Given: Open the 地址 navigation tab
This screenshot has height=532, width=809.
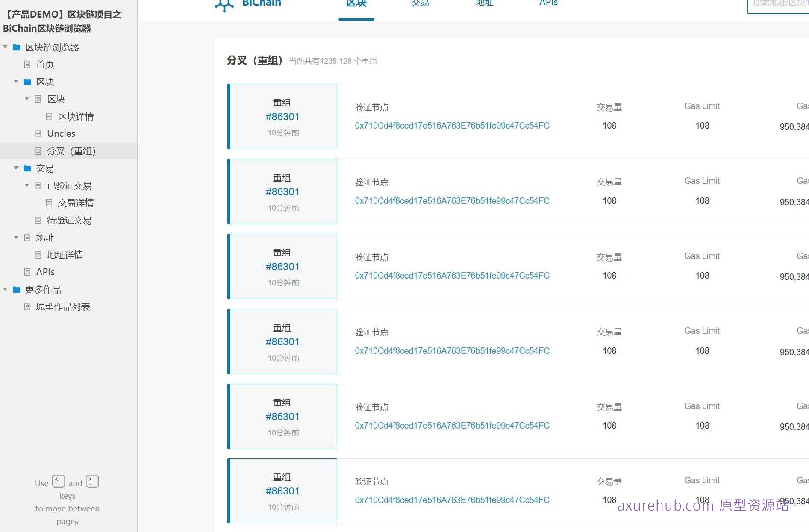Looking at the screenshot, I should tap(484, 3).
